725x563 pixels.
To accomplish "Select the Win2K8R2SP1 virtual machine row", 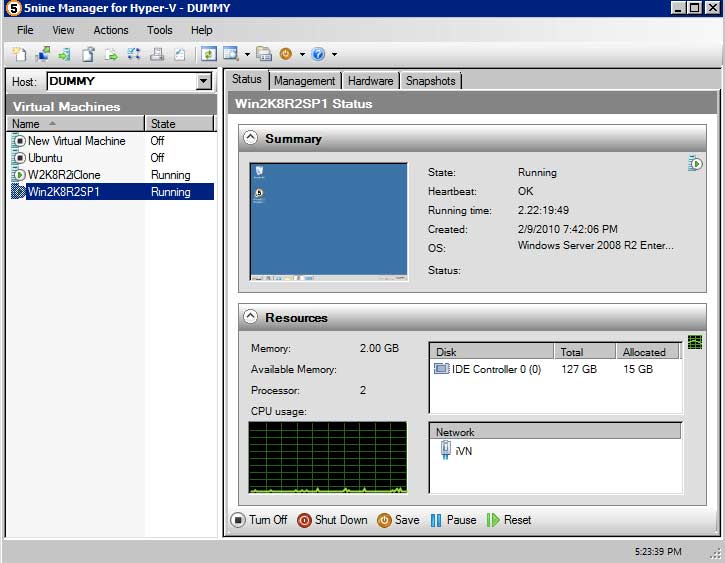I will tap(112, 192).
